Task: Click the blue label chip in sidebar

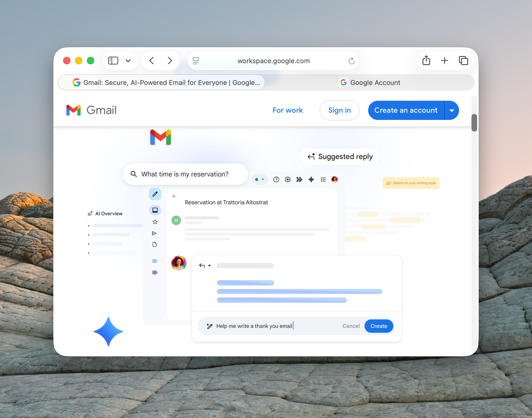Action: coord(154,261)
